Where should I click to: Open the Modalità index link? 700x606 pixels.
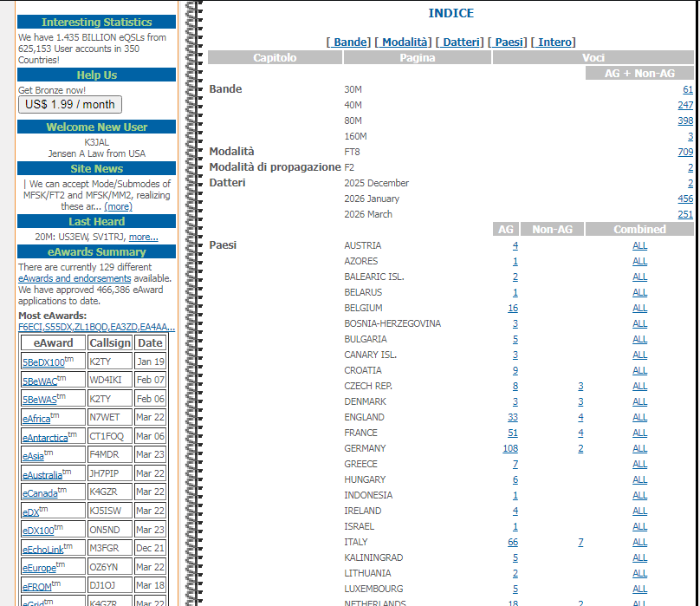[x=403, y=42]
